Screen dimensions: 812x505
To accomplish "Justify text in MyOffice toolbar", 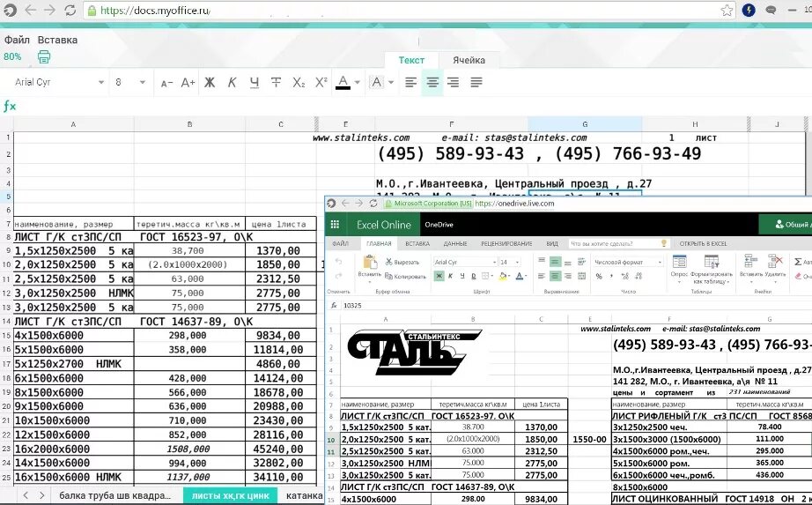I will pos(476,83).
